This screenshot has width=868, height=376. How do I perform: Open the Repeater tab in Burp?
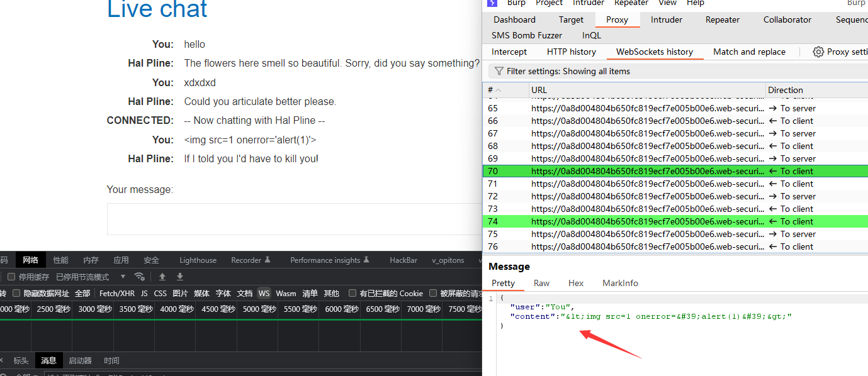[x=722, y=19]
